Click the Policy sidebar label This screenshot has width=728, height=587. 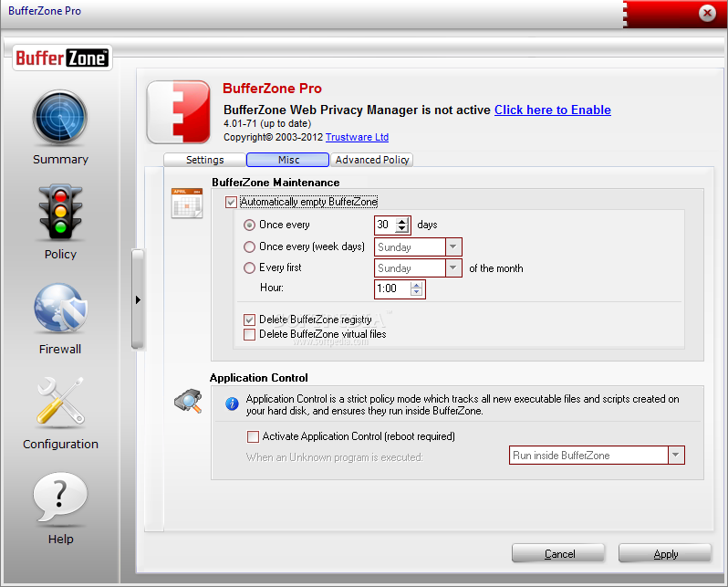(60, 254)
